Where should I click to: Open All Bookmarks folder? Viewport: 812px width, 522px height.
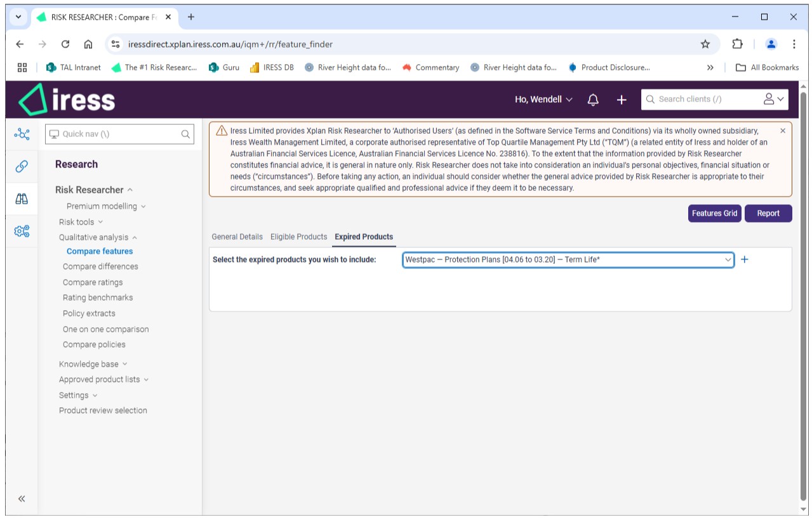767,67
